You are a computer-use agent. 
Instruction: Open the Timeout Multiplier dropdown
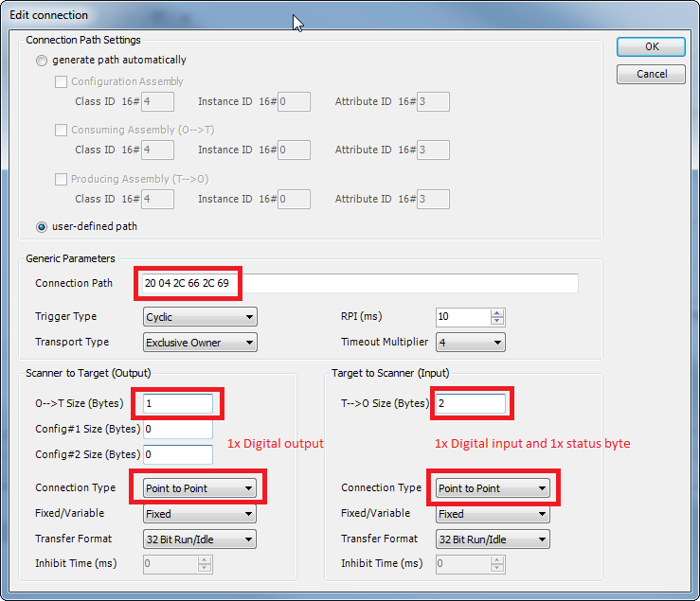click(x=470, y=343)
